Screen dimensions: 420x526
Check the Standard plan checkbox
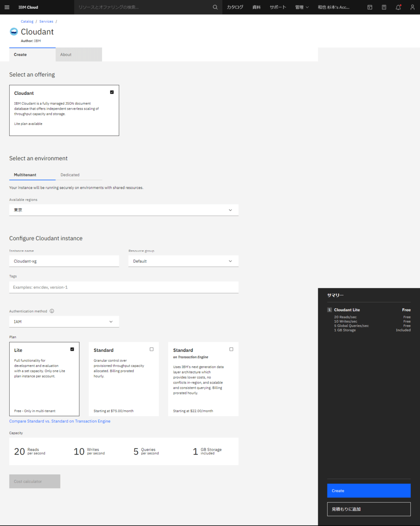[x=151, y=348]
